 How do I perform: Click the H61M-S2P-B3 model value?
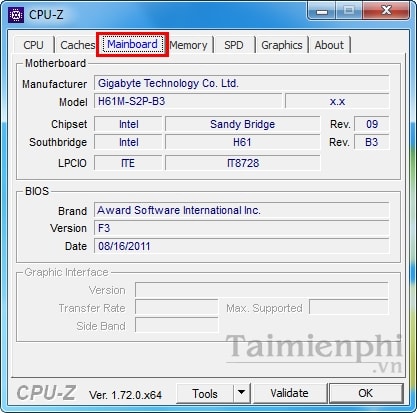coord(188,101)
